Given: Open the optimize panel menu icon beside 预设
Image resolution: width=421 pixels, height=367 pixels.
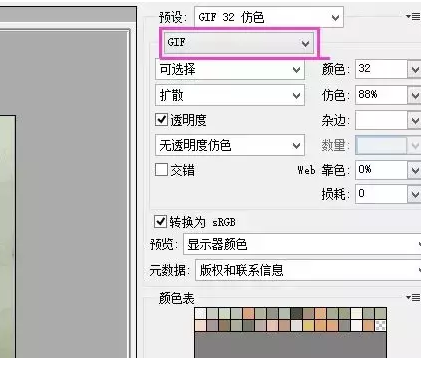Looking at the screenshot, I should tap(413, 16).
